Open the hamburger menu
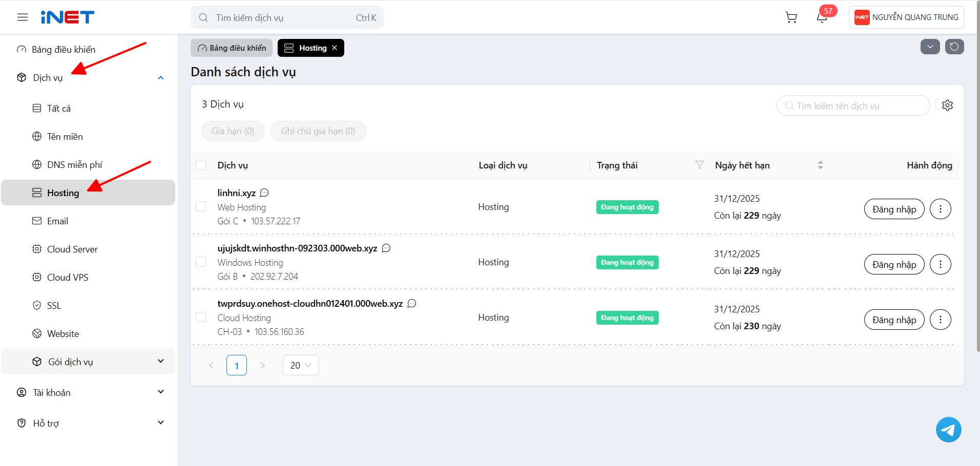This screenshot has height=466, width=980. point(23,17)
